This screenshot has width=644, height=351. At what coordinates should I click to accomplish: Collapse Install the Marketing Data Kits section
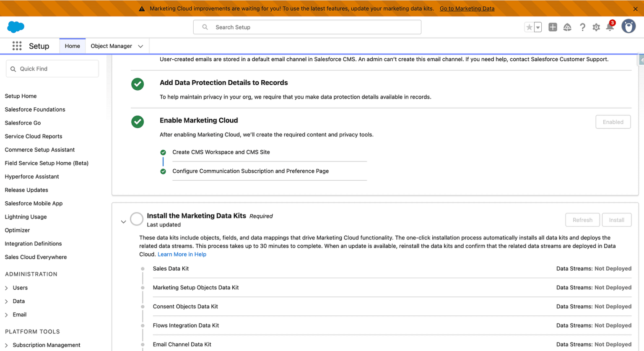click(123, 221)
